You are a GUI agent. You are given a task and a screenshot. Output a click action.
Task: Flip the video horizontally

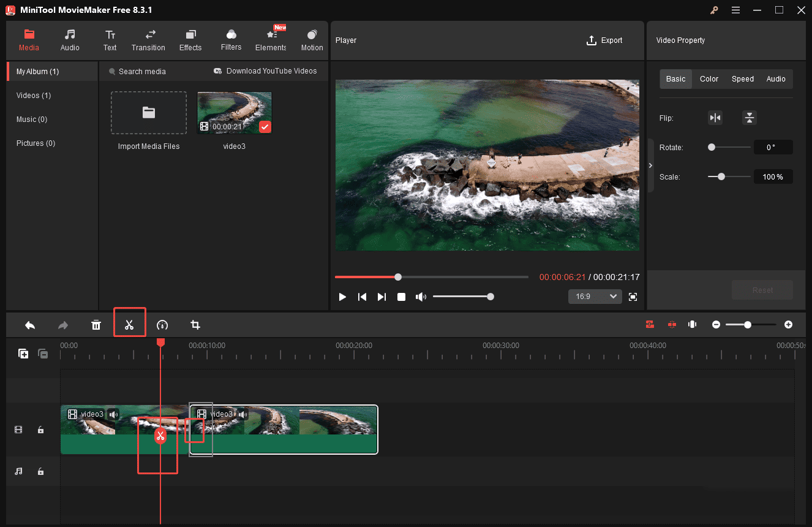click(715, 117)
